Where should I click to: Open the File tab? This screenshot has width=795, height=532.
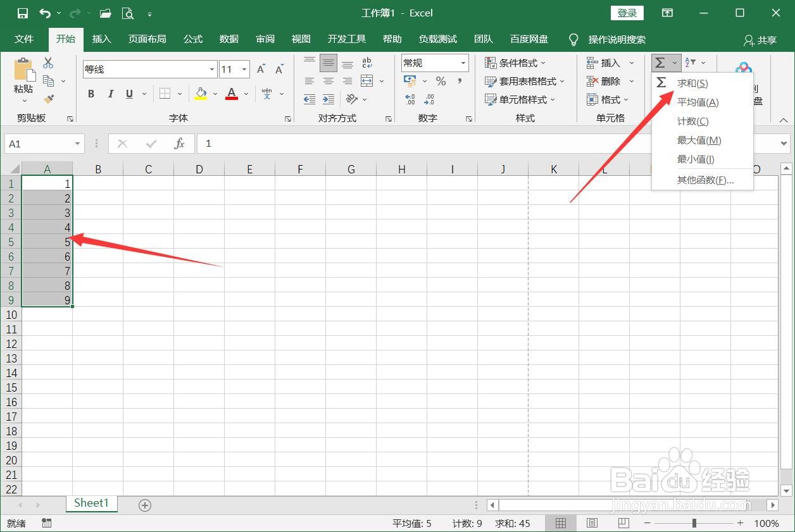24,39
